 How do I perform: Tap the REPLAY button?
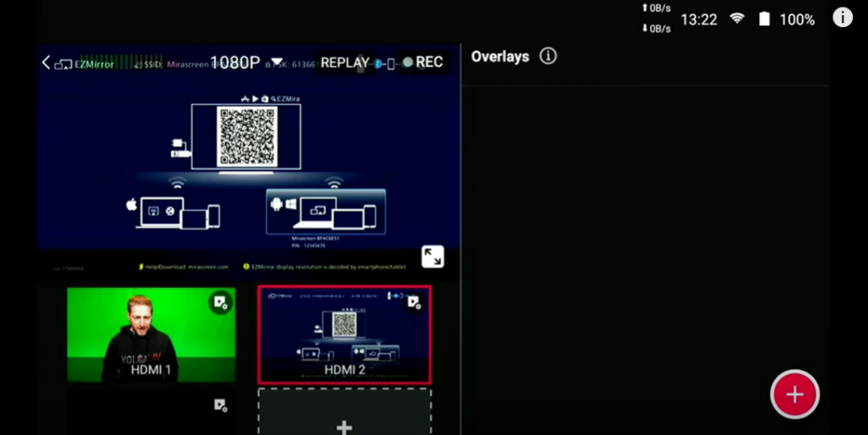[345, 63]
